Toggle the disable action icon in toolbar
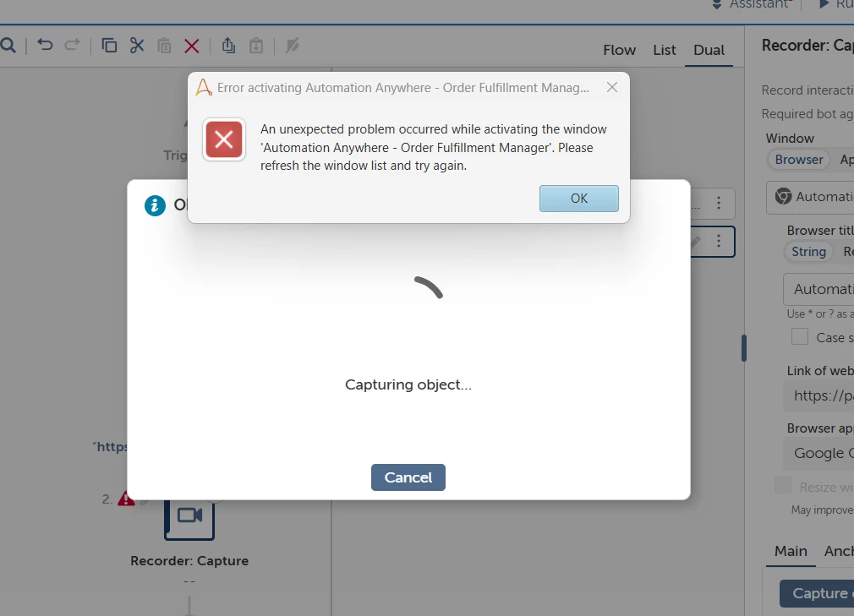Image resolution: width=854 pixels, height=616 pixels. (x=293, y=45)
